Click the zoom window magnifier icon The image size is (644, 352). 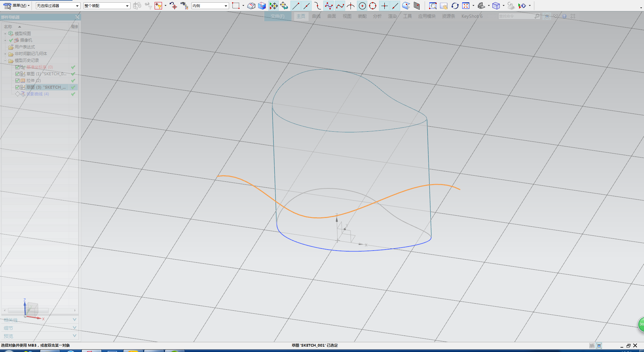(433, 6)
